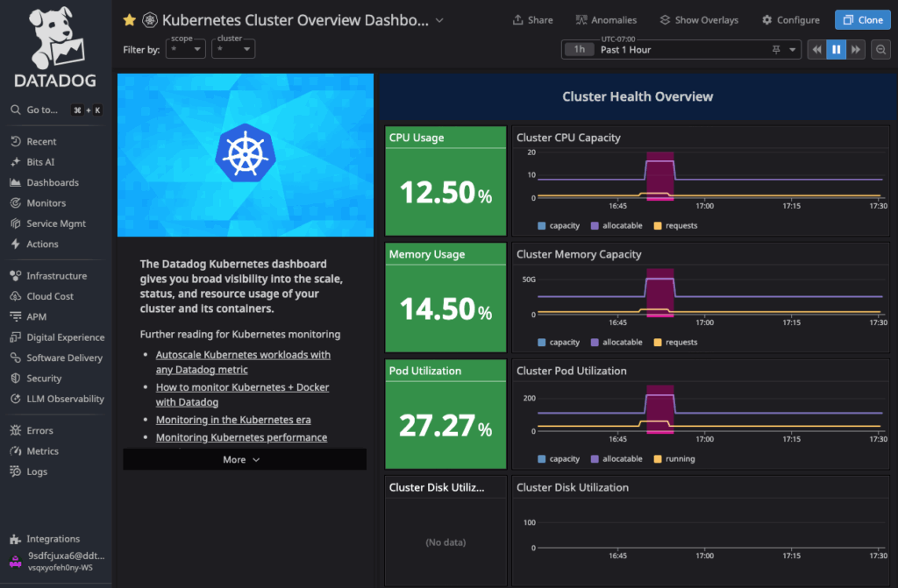The height and width of the screenshot is (588, 898).
Task: Open the scope filter dropdown
Action: coord(186,50)
